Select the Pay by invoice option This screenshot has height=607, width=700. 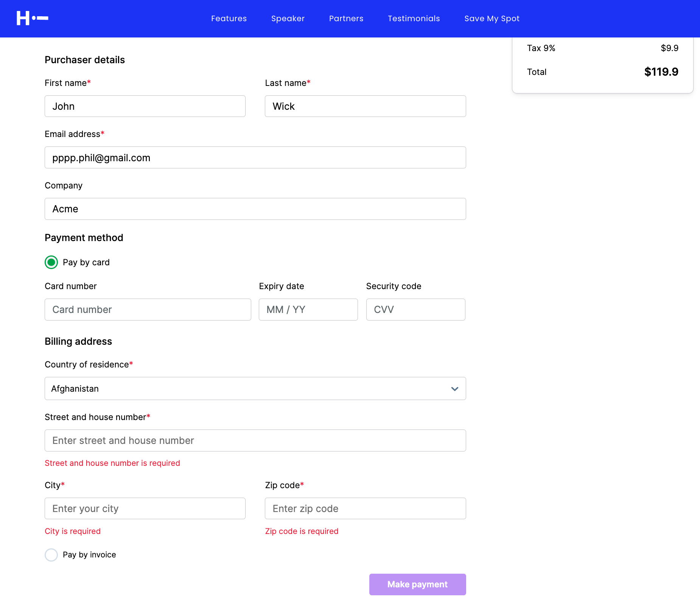(51, 555)
